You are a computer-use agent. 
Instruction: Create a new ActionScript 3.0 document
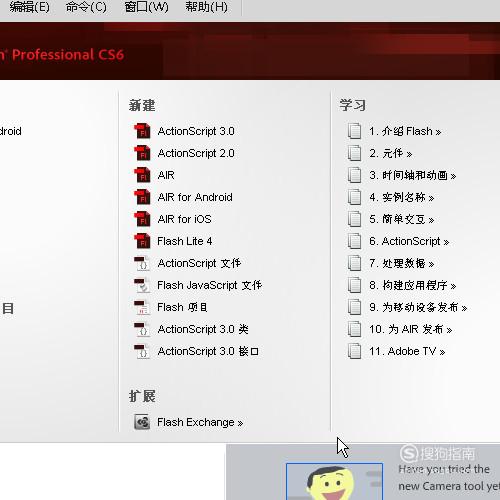(x=196, y=131)
